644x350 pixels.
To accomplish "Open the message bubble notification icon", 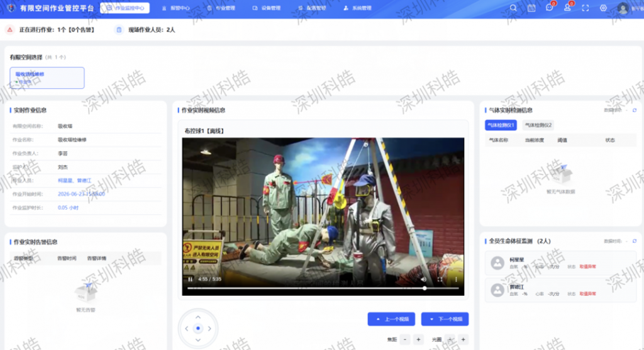I will tap(550, 8).
